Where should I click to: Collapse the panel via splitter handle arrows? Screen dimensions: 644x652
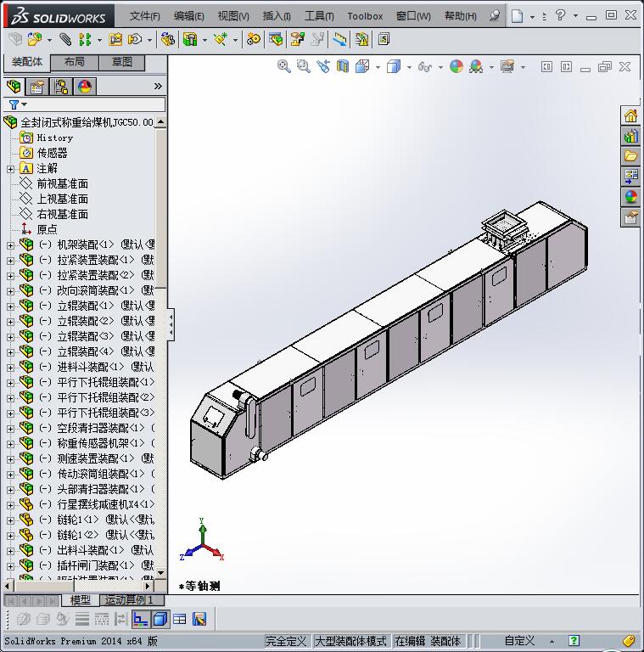click(171, 325)
